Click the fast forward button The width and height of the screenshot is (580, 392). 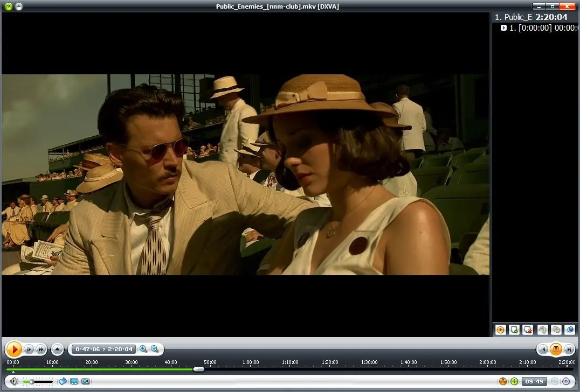coord(41,349)
